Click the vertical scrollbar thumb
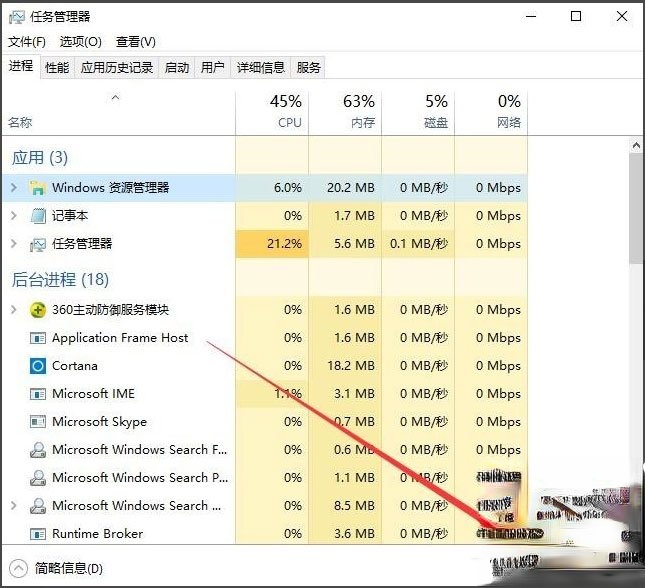This screenshot has width=645, height=588. 636,209
